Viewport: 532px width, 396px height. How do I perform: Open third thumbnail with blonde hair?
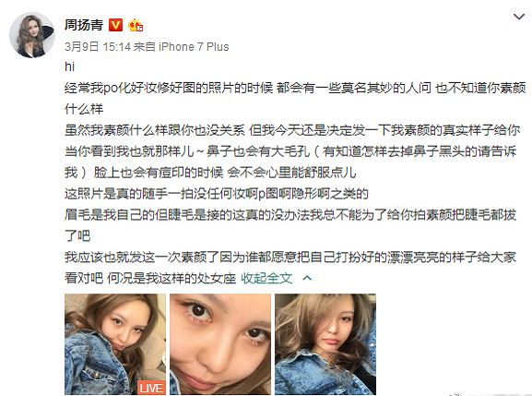pos(325,344)
